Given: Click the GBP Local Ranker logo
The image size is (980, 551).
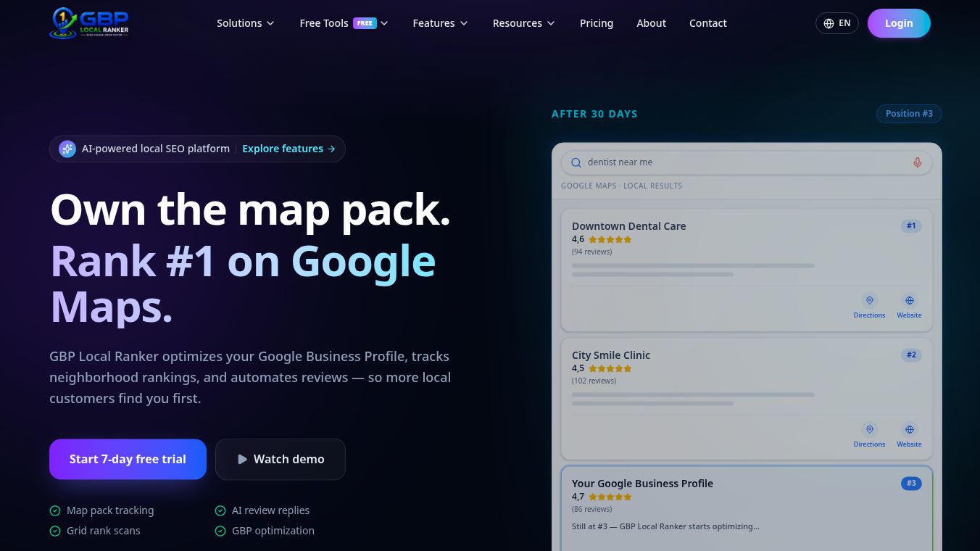Looking at the screenshot, I should 89,23.
